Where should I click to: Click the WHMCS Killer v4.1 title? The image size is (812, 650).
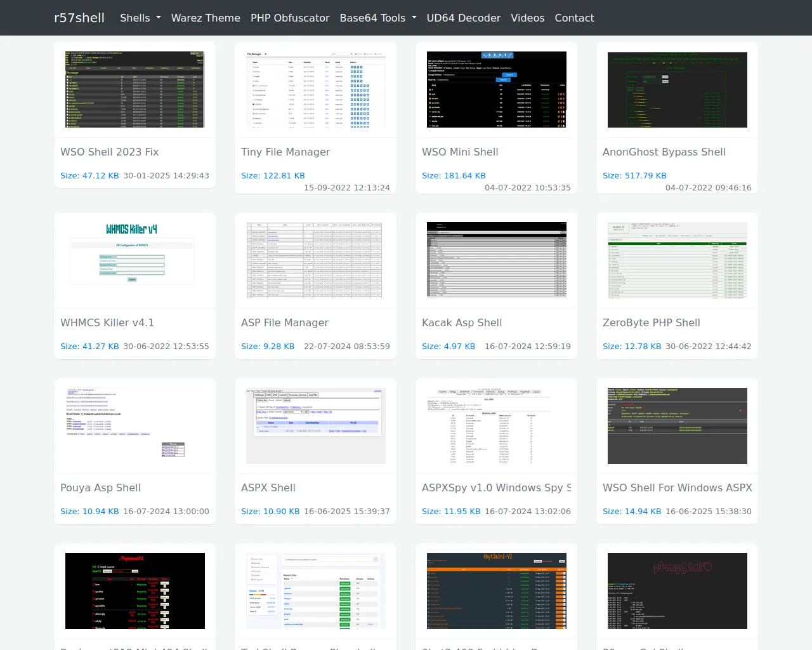(x=107, y=322)
